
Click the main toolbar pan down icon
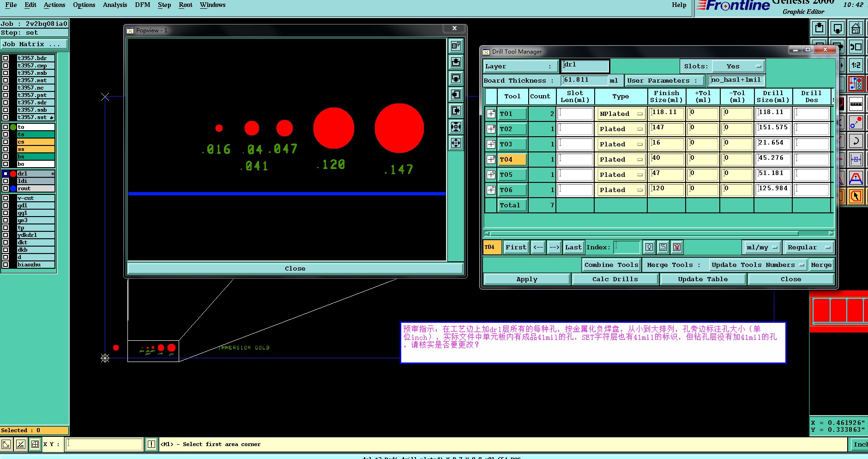[x=838, y=29]
